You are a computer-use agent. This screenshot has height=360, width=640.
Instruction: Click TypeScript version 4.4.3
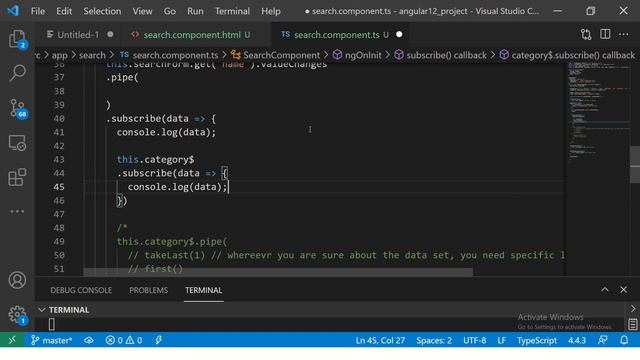[577, 340]
